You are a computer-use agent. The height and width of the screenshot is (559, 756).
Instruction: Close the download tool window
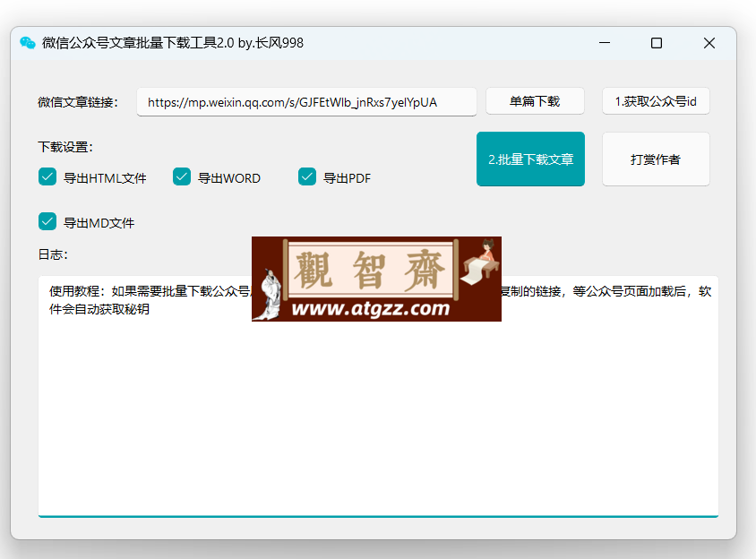pos(709,43)
